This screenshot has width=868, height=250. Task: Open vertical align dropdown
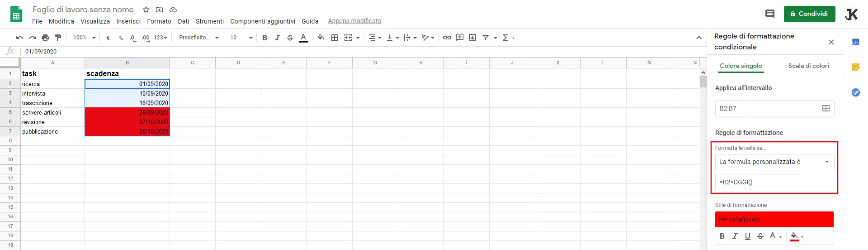pyautogui.click(x=392, y=38)
